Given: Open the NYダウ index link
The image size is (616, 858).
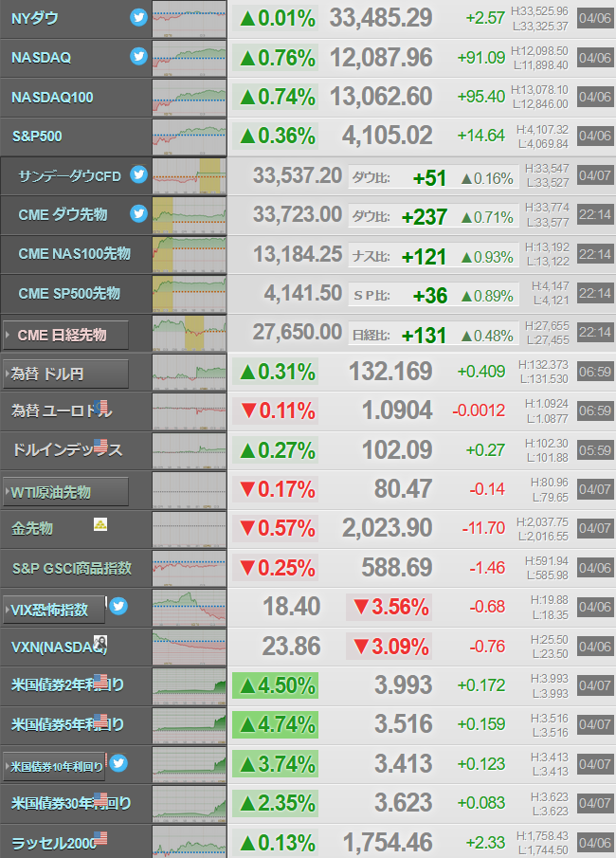Looking at the screenshot, I should 34,19.
